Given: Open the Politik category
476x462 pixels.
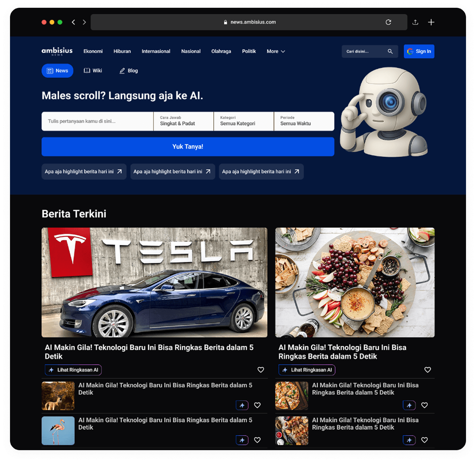Looking at the screenshot, I should pyautogui.click(x=249, y=51).
